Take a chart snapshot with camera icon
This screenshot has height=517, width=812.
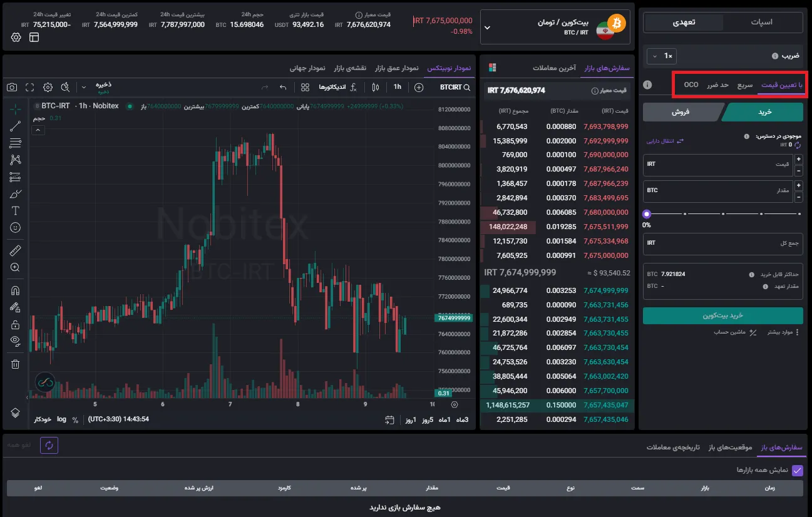tap(11, 88)
